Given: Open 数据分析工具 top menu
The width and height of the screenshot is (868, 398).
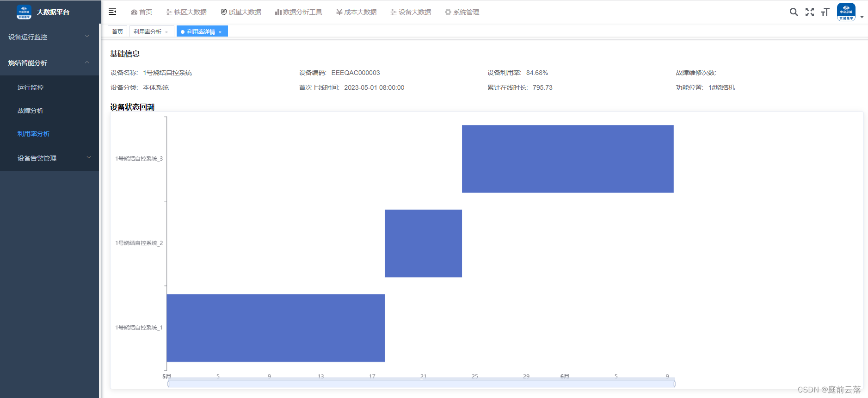Looking at the screenshot, I should point(298,12).
